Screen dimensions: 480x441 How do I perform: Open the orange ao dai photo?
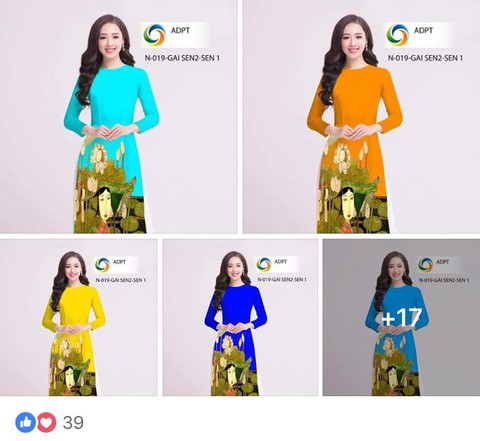[361, 116]
